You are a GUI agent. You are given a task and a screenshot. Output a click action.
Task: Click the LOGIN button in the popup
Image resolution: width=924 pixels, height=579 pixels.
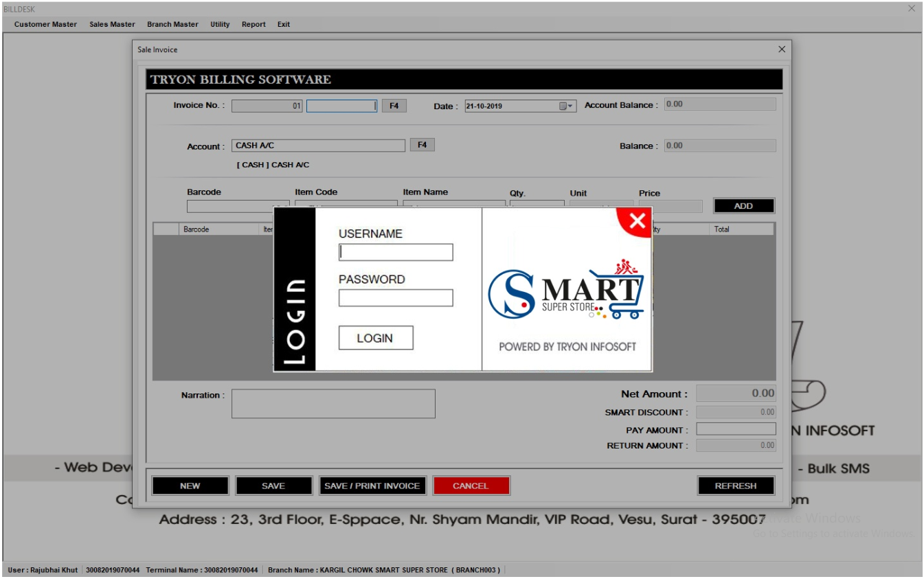pyautogui.click(x=376, y=337)
